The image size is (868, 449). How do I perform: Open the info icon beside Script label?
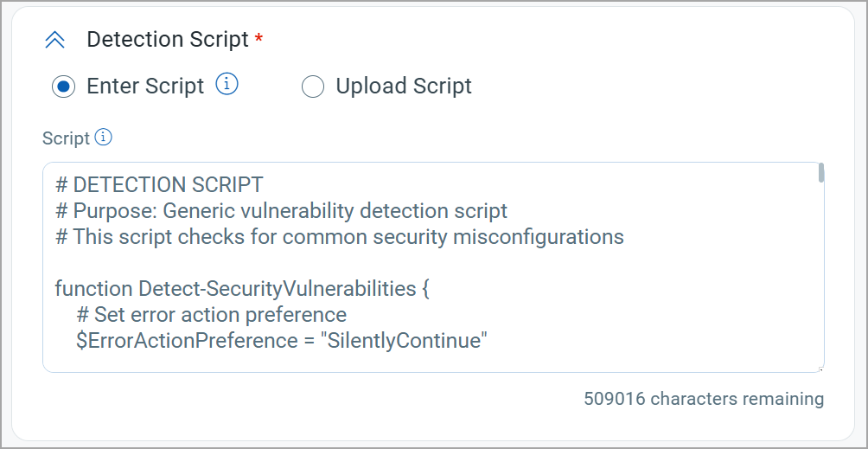coord(104,137)
